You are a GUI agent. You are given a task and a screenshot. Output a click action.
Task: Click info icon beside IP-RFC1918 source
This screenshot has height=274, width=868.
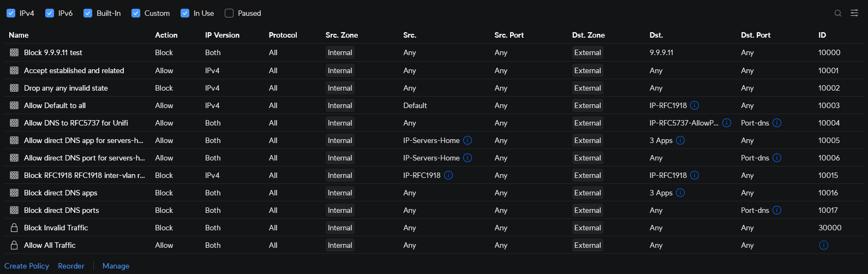tap(448, 175)
